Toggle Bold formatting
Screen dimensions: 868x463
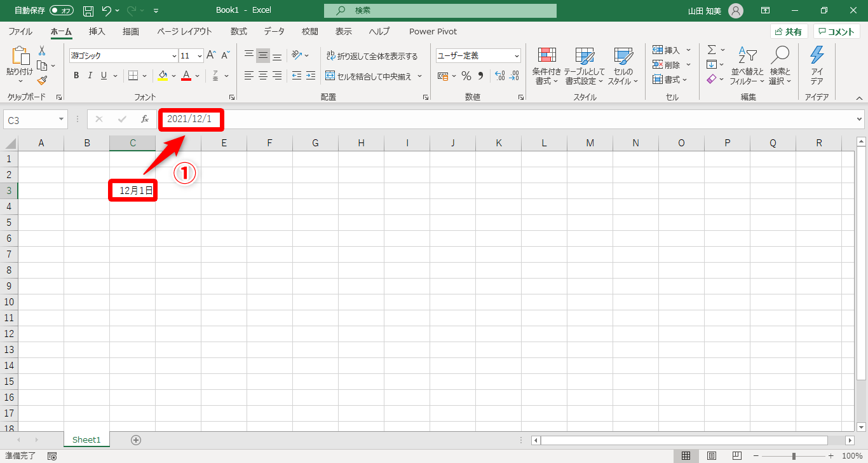point(76,76)
